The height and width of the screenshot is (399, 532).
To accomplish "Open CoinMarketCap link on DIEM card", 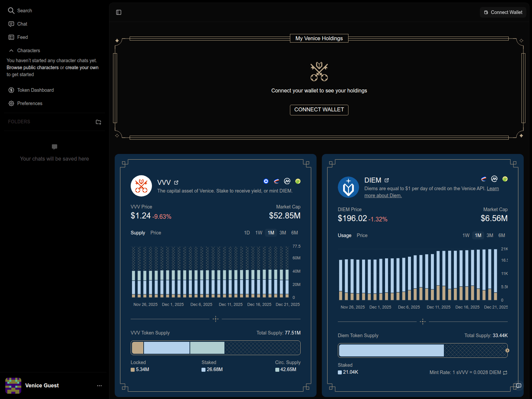I will click(x=494, y=179).
